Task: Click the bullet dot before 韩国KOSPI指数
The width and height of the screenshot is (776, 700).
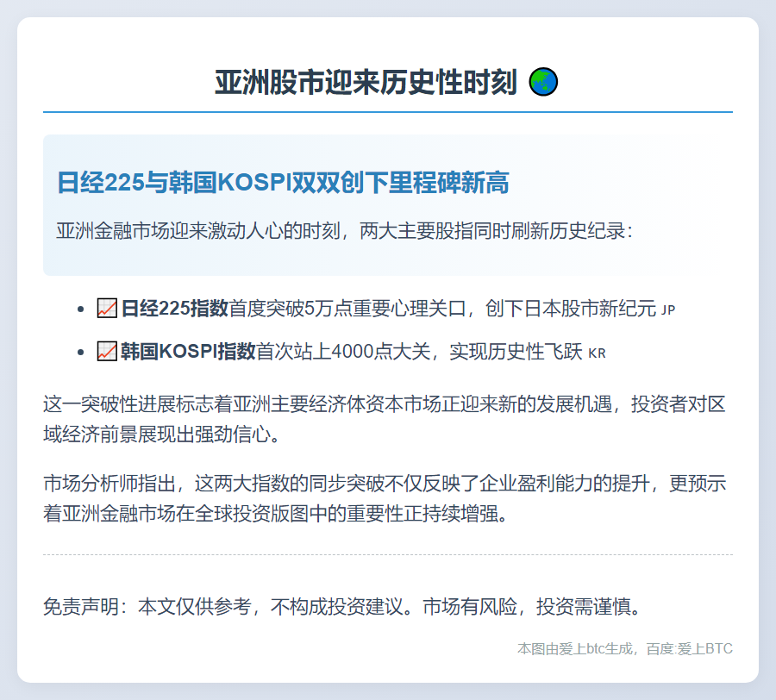Action: point(81,352)
